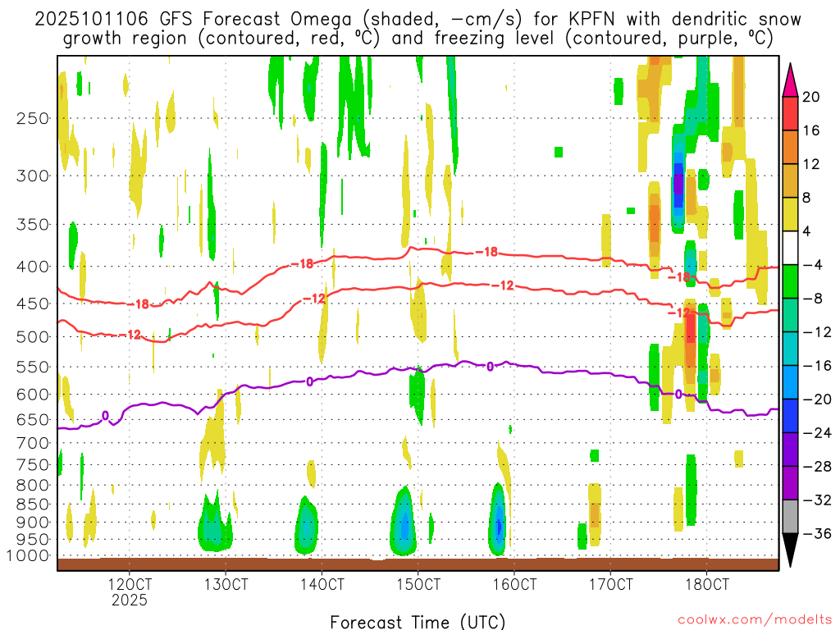Select the green -4-to--8 colorbar segment

790,281
